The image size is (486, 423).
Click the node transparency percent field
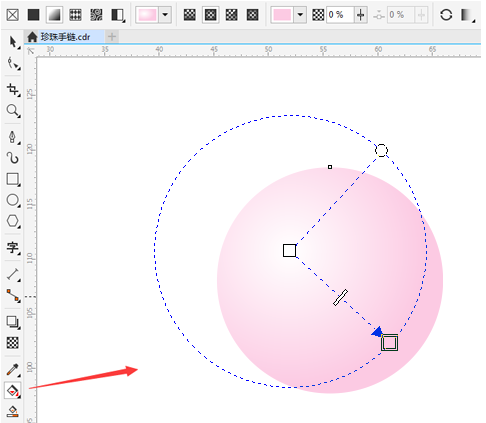340,15
